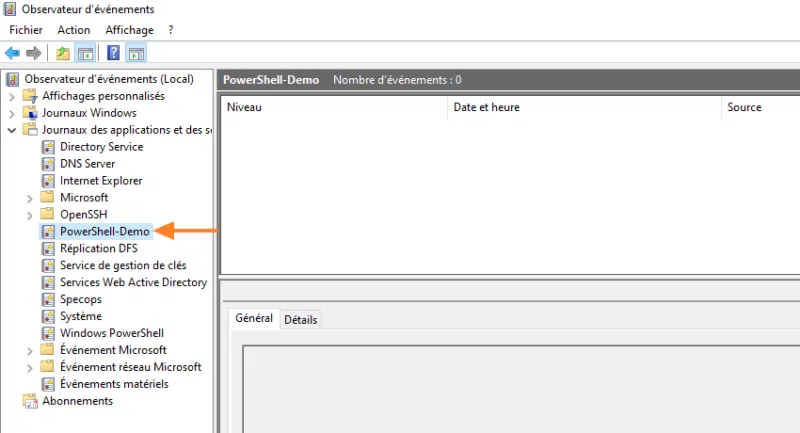Open the ? help menu

[171, 30]
